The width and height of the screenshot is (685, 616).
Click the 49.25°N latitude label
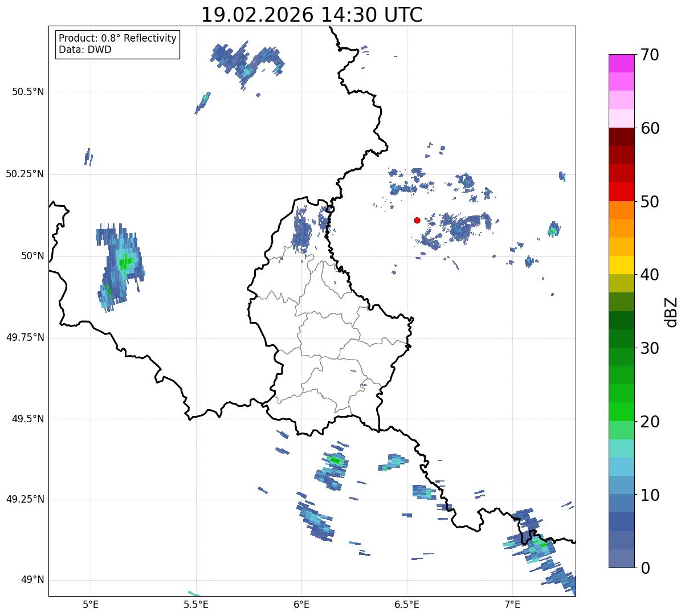click(25, 499)
